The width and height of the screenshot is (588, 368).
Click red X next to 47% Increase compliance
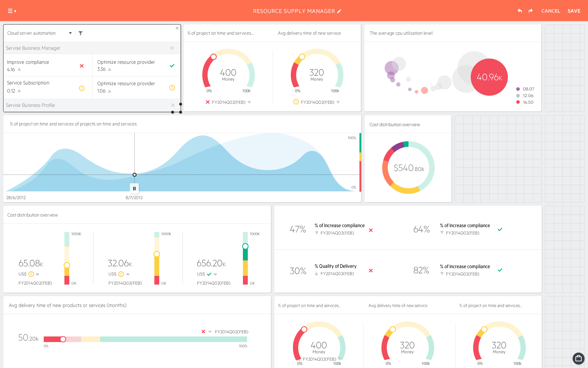[371, 230]
